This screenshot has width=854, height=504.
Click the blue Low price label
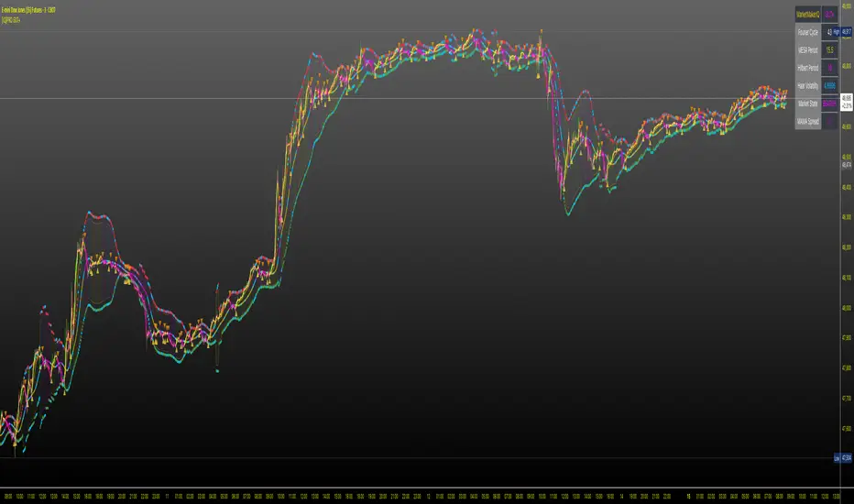click(x=843, y=458)
